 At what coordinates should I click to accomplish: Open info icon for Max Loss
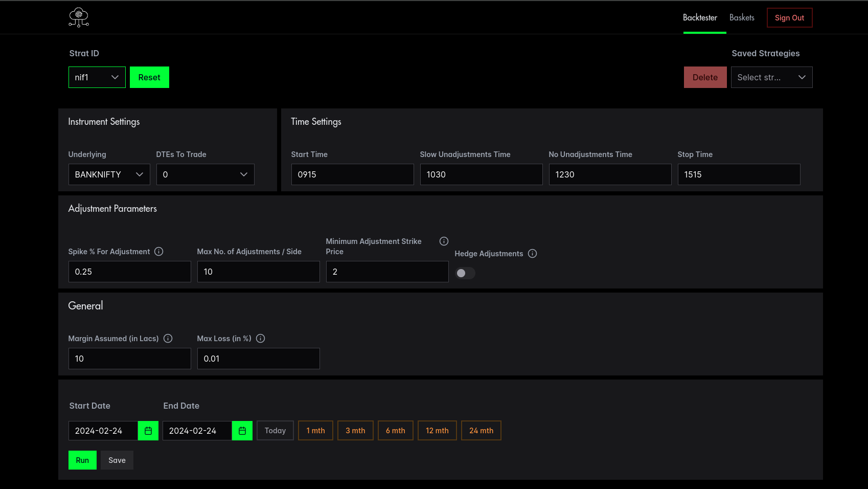click(x=260, y=338)
